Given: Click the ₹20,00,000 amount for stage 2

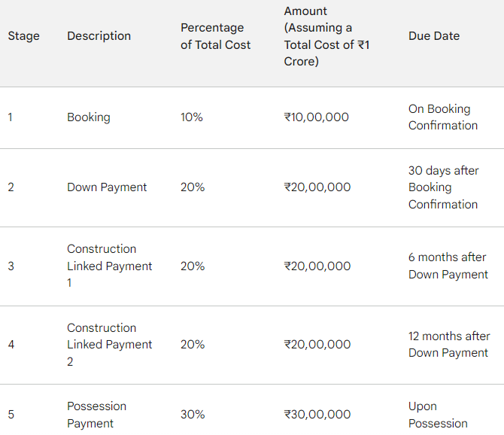Looking at the screenshot, I should 317,187.
